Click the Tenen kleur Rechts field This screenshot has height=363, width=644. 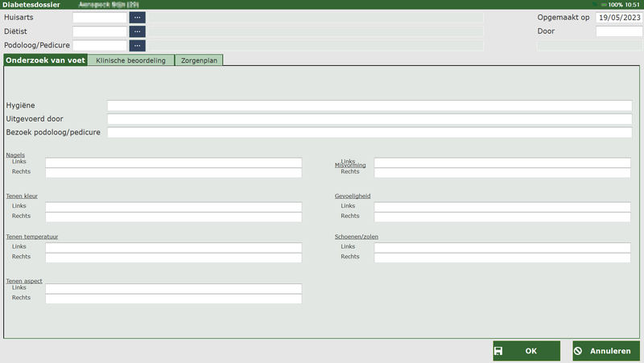click(x=173, y=217)
